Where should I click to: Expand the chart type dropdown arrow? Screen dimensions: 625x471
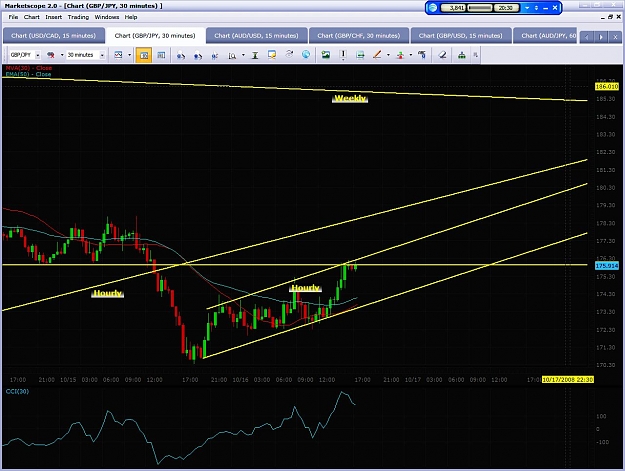click(x=129, y=55)
